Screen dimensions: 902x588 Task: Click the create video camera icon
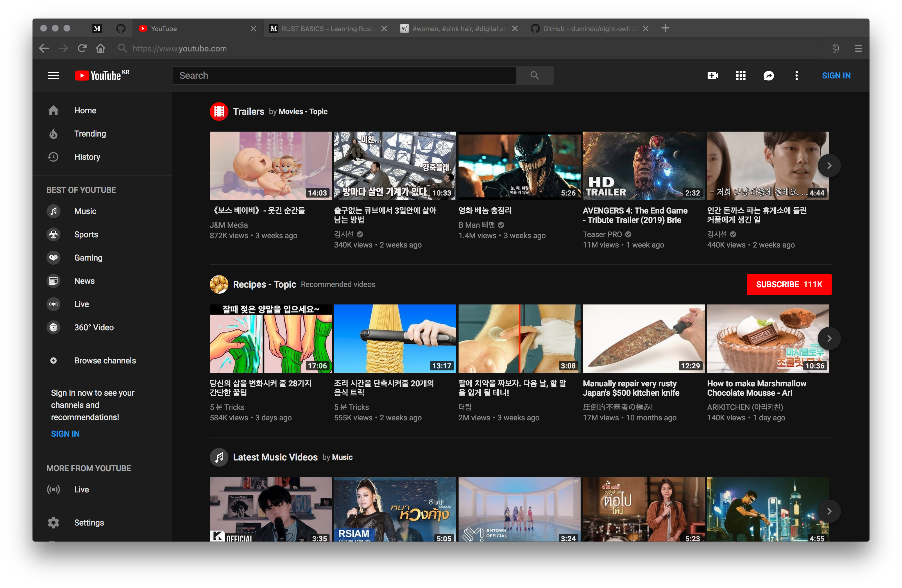click(x=713, y=76)
